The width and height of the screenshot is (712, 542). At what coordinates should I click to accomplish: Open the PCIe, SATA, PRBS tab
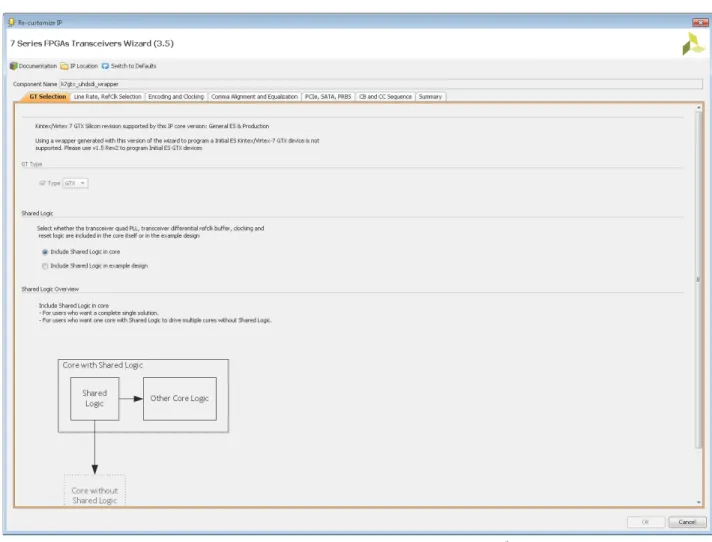(x=328, y=97)
